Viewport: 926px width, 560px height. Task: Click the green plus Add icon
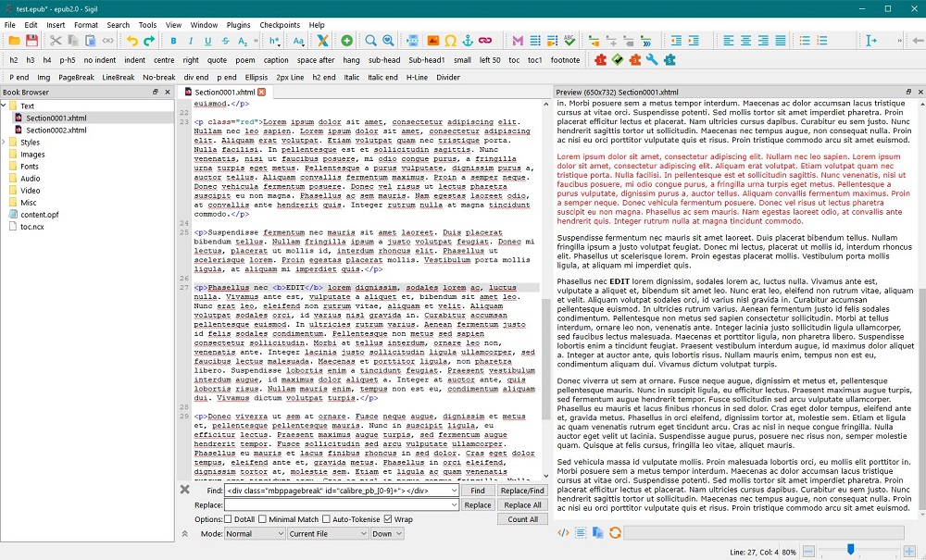point(346,41)
